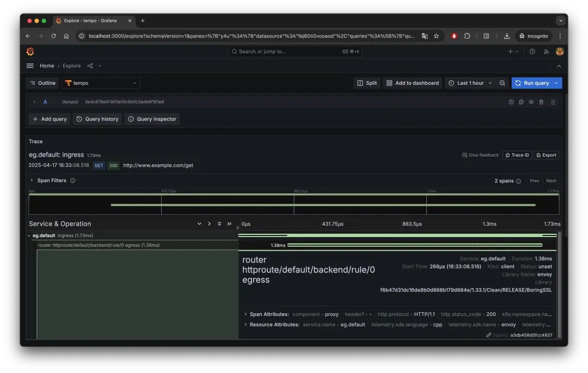Click the share icon beside Explore
Image resolution: width=588 pixels, height=373 pixels.
90,66
